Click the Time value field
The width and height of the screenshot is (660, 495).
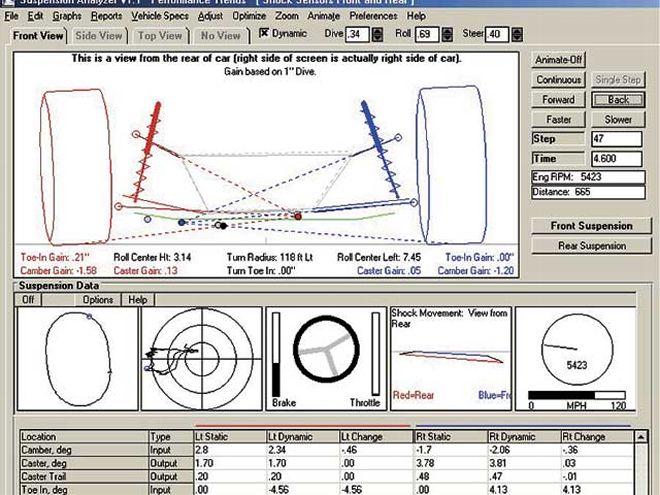[x=617, y=159]
